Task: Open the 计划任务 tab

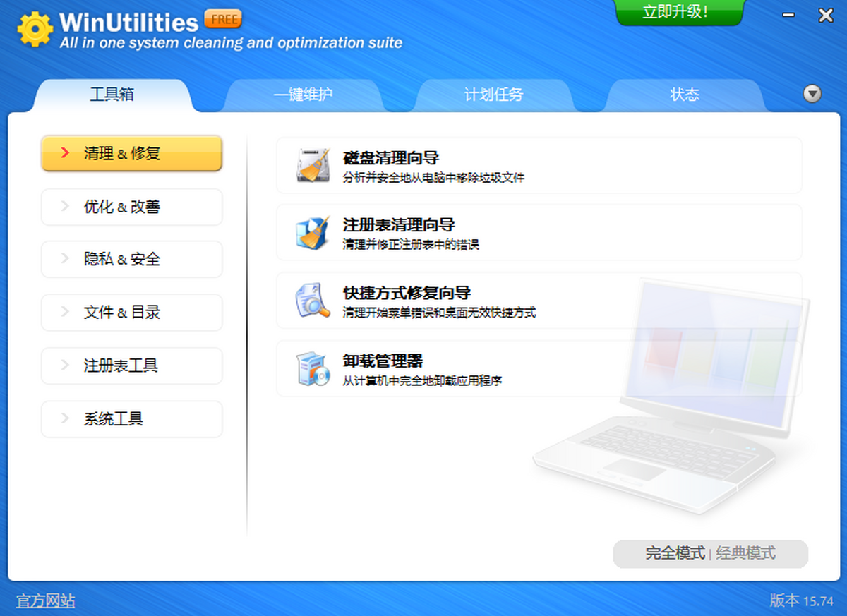Action: click(x=494, y=94)
